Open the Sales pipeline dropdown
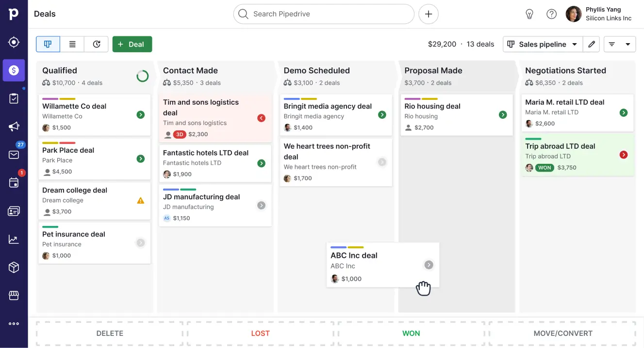644x348 pixels. [x=542, y=44]
